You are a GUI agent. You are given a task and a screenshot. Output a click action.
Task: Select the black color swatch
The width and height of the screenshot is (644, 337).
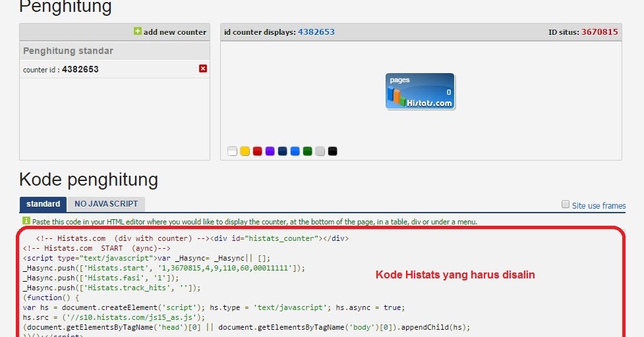coord(333,151)
